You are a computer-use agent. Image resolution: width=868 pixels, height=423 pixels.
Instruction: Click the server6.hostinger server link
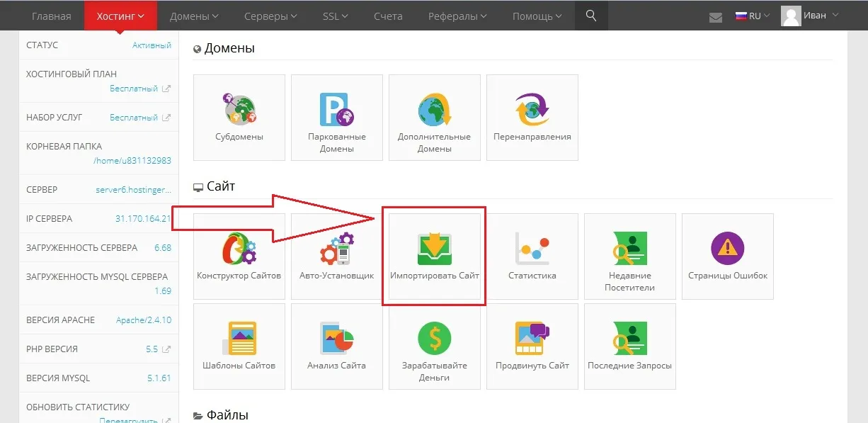tap(134, 190)
